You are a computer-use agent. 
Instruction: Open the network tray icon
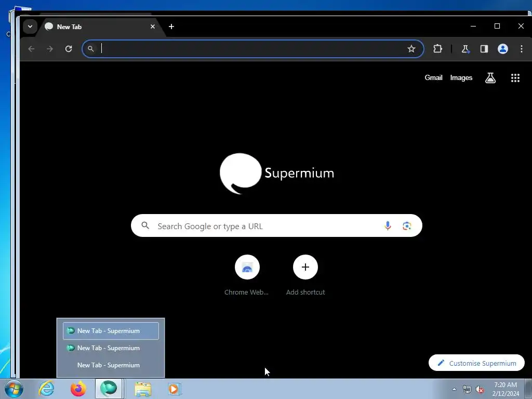(x=467, y=390)
